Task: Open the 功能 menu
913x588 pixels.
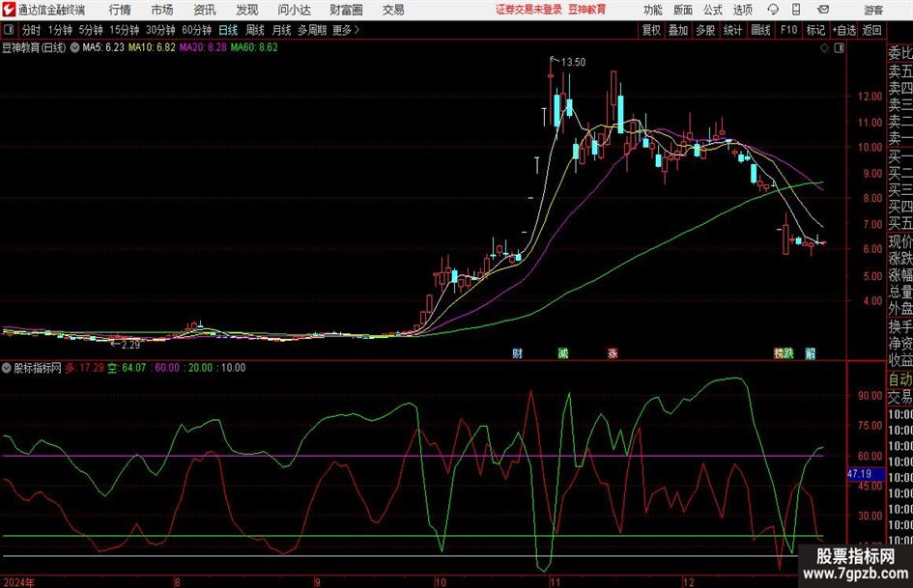Action: [653, 10]
